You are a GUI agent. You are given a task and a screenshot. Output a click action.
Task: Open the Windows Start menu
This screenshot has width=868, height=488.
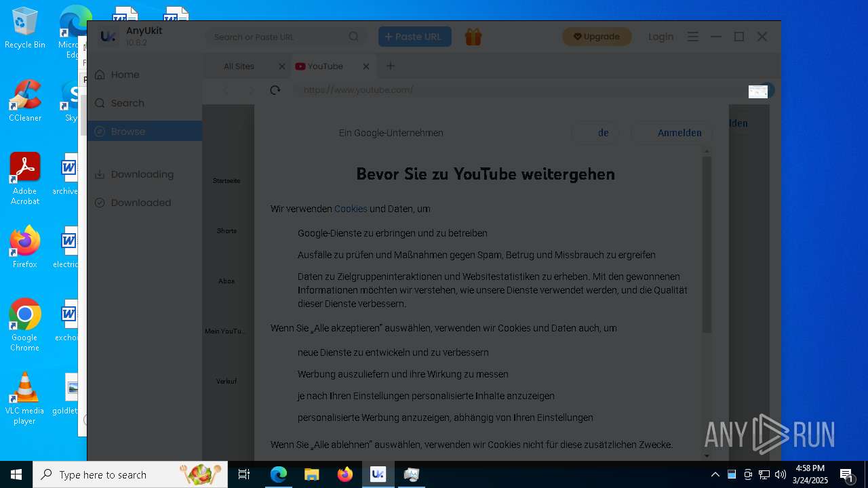(x=16, y=474)
